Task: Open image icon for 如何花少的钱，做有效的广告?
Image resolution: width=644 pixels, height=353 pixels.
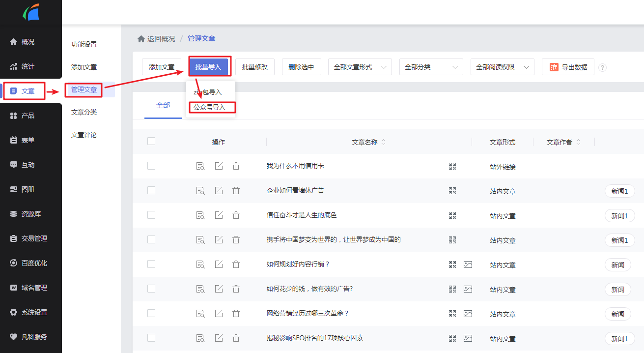Action: (x=468, y=289)
